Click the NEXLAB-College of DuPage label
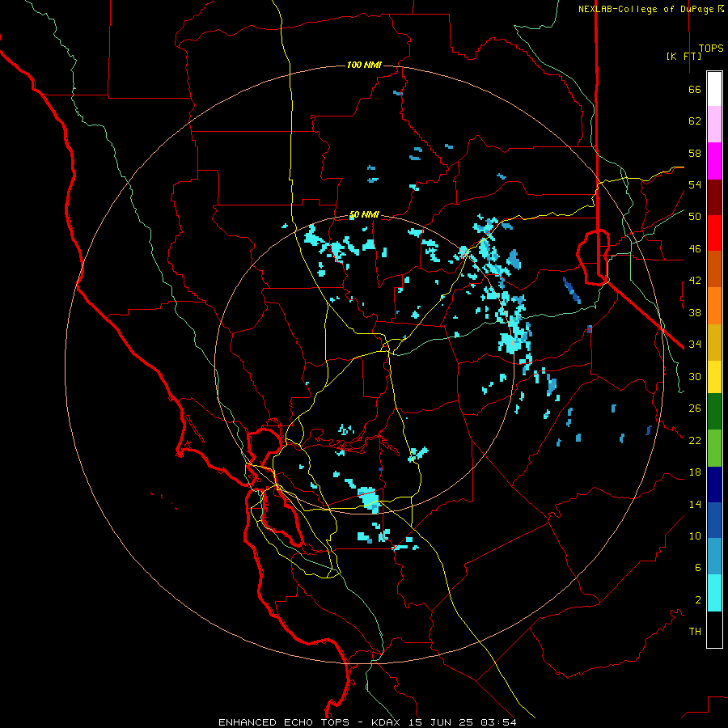Screen dimensions: 728x728 click(x=646, y=9)
